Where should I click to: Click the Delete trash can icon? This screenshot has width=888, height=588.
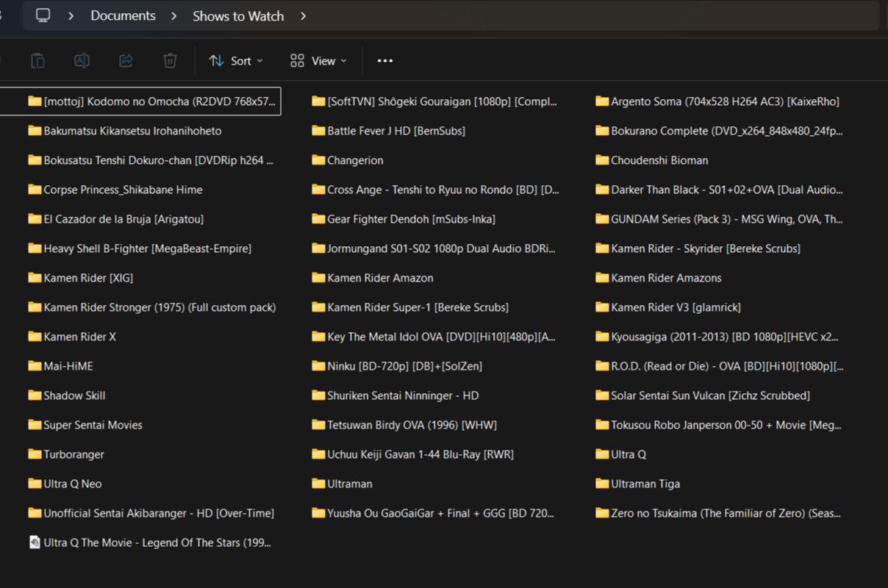click(x=170, y=61)
